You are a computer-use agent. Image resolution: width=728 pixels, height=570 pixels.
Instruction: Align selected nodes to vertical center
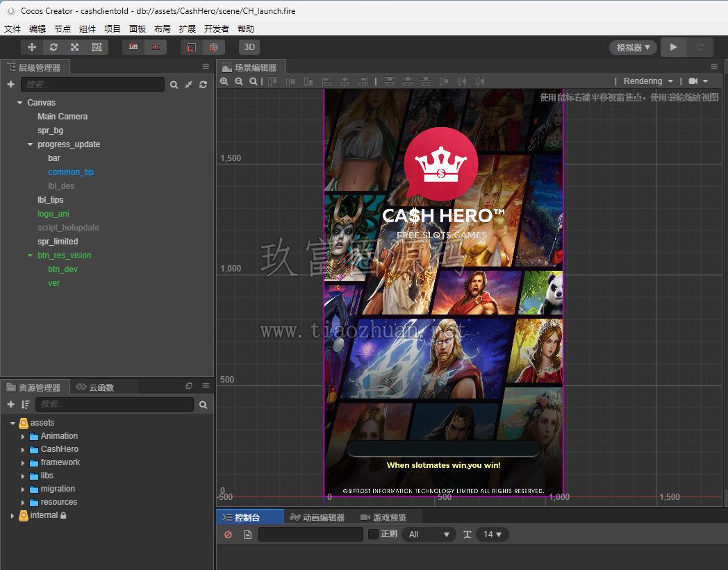(x=290, y=82)
